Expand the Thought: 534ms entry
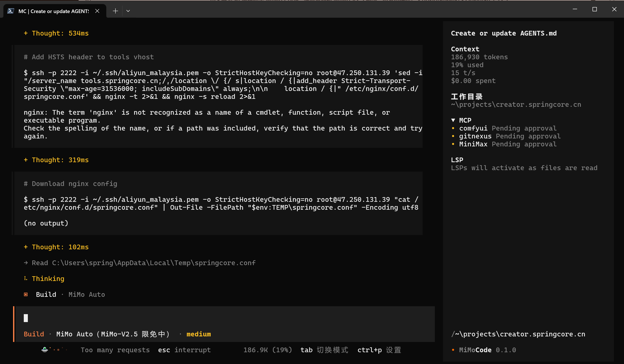 (x=56, y=33)
